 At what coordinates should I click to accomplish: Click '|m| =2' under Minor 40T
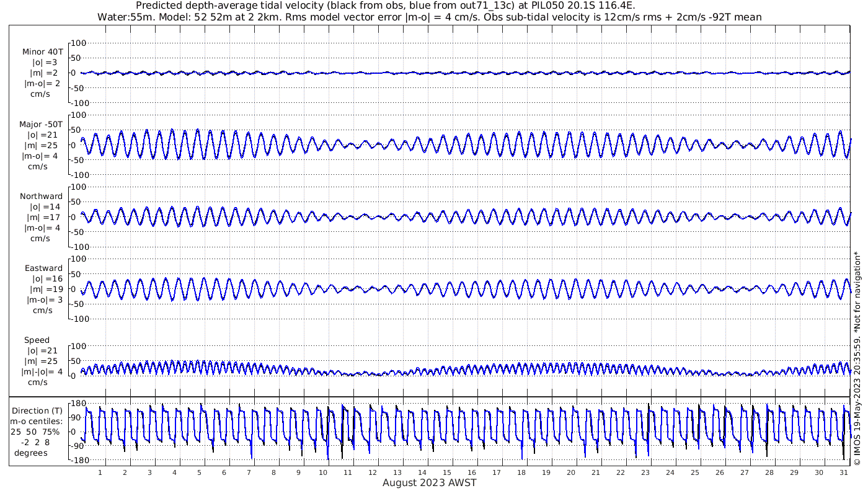pos(45,73)
